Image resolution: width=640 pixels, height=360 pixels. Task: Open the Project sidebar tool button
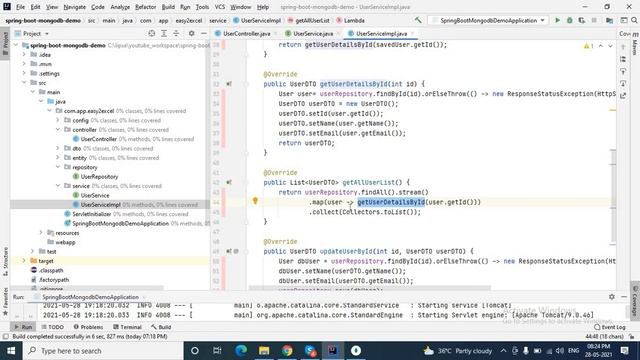pyautogui.click(x=5, y=44)
